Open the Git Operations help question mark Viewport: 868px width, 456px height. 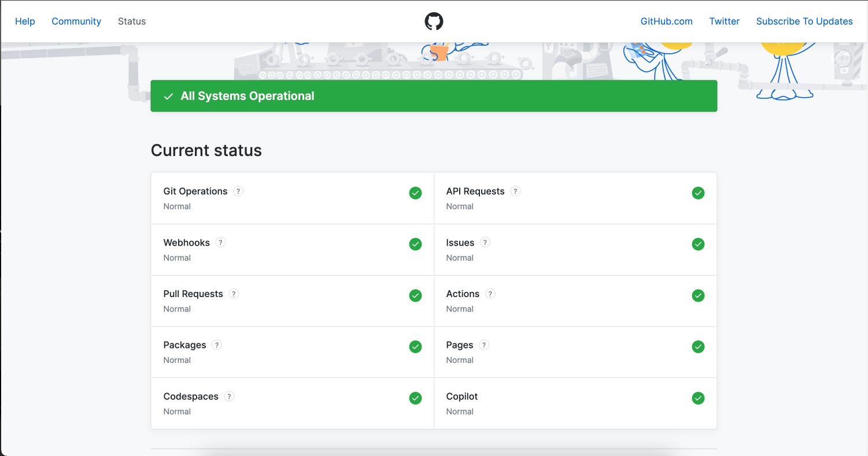coord(238,191)
